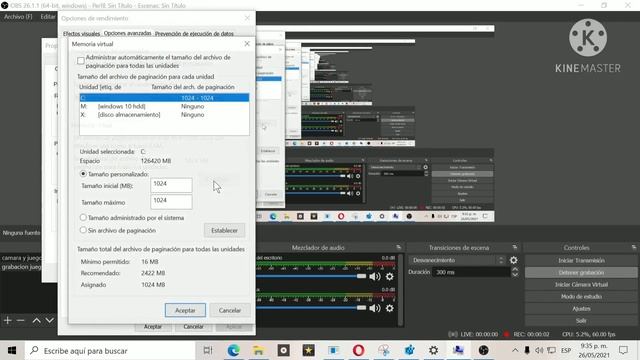Click Aceptar in Opciones de rendimiento
Image resolution: width=640 pixels, height=360 pixels.
point(153,327)
